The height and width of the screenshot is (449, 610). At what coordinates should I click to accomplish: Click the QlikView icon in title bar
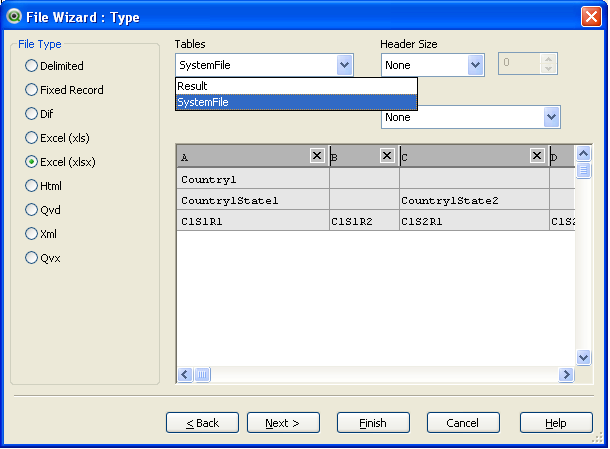click(x=14, y=16)
